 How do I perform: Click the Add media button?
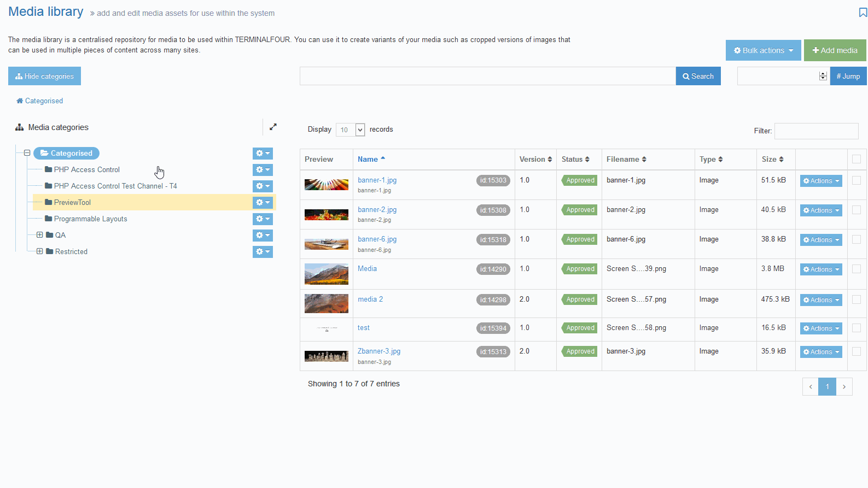coord(835,50)
